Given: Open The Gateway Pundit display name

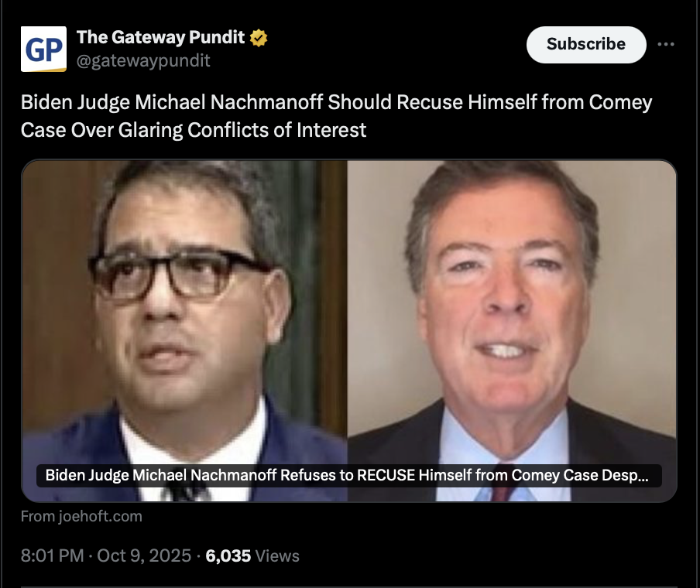Looking at the screenshot, I should pos(161,37).
